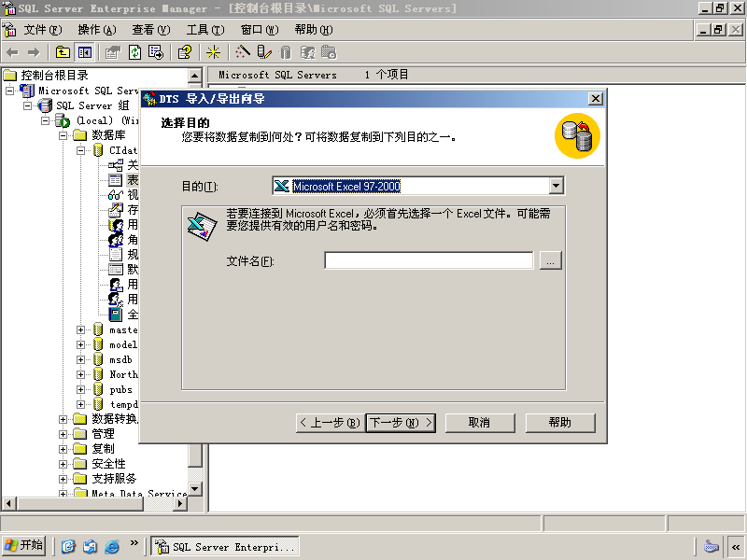Screen dimensions: 747x560
Task: Click the 开始 Start button
Action: 24,546
